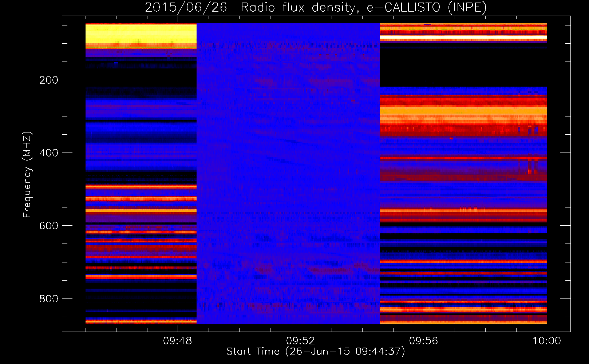Click the "Start Time (26-Jun-15 09:44:37)" label
589x364 pixels.
pyautogui.click(x=316, y=352)
